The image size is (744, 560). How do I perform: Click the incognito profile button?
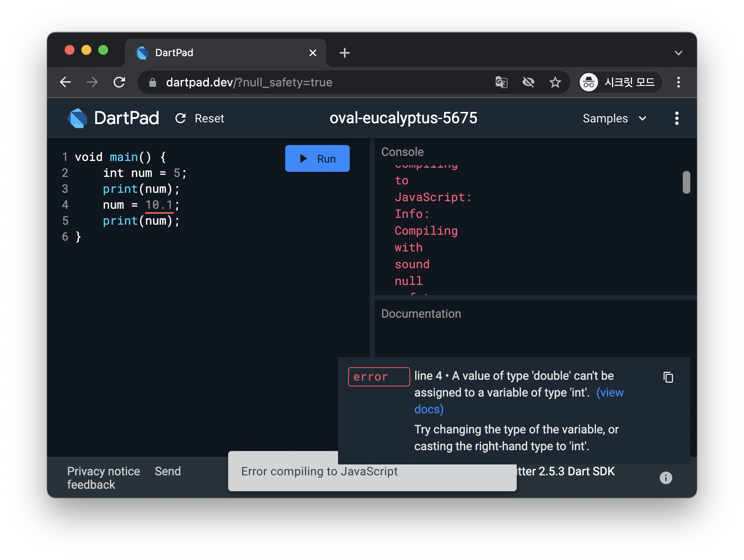click(x=620, y=82)
